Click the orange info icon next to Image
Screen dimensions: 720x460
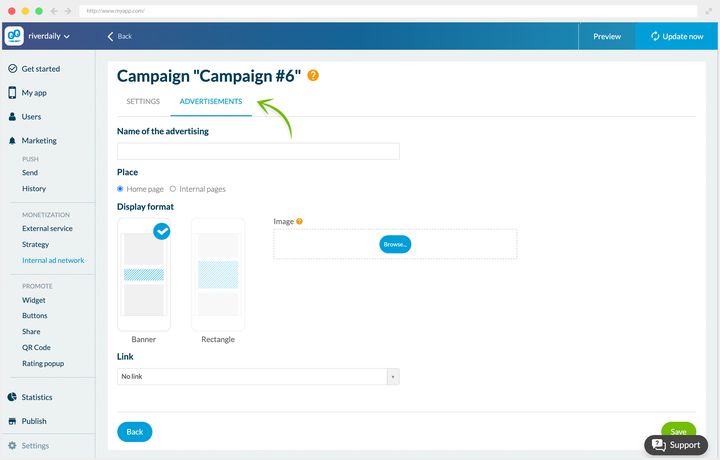pyautogui.click(x=299, y=221)
